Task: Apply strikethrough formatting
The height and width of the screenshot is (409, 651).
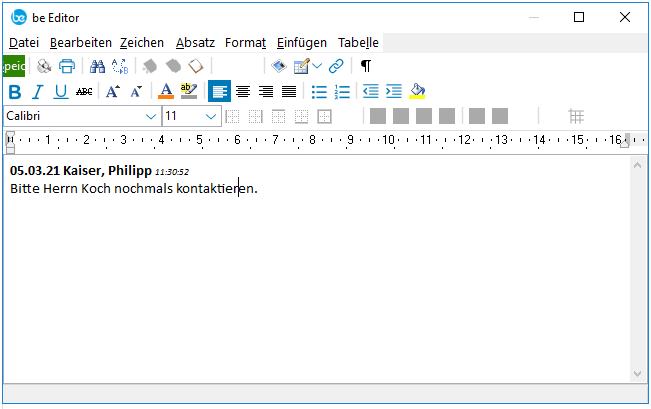Action: (x=84, y=92)
